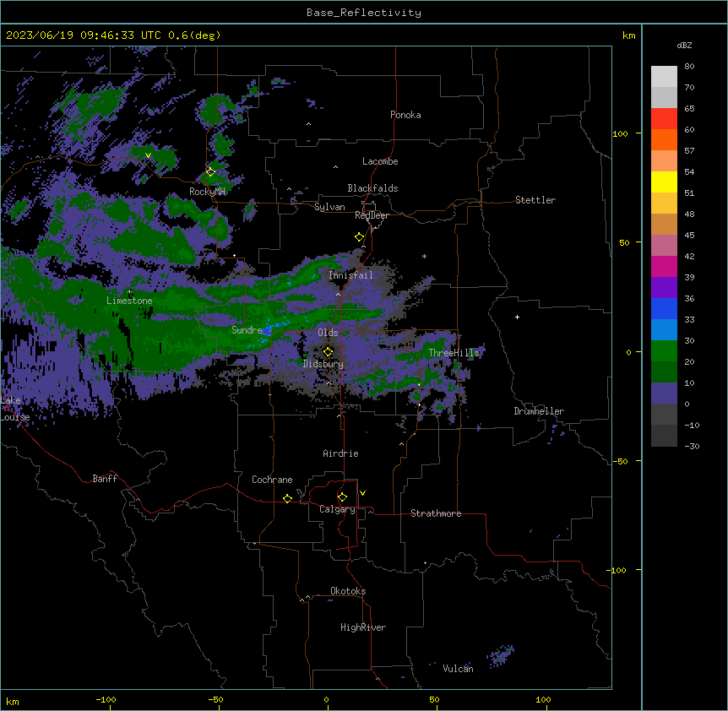Select the Vulcan label
The width and height of the screenshot is (728, 711).
458,669
